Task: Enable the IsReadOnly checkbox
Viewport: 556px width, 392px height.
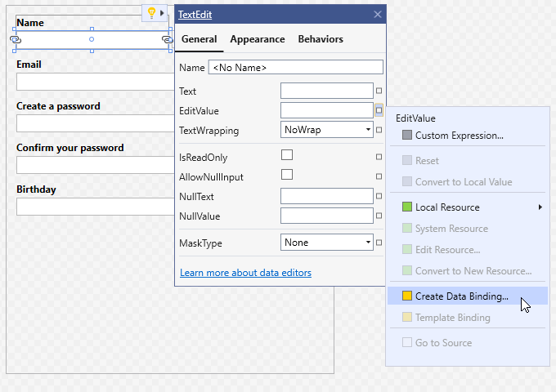Action: click(x=287, y=154)
